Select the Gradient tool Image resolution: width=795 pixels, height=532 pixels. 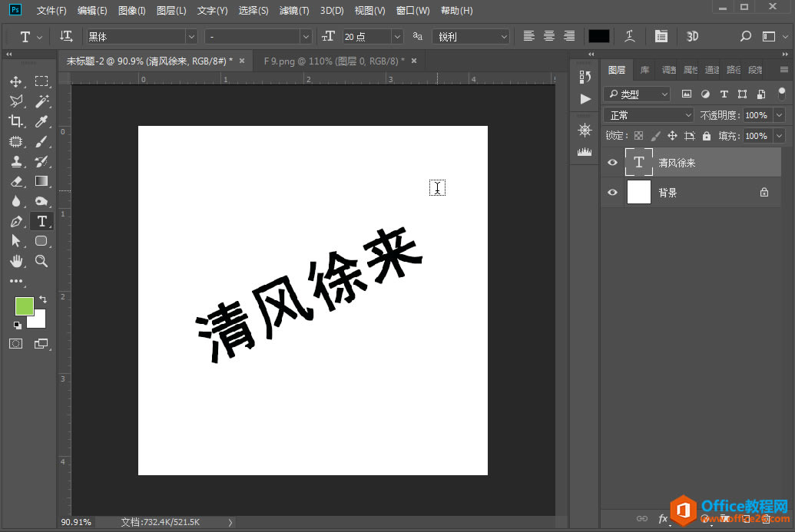coord(41,181)
